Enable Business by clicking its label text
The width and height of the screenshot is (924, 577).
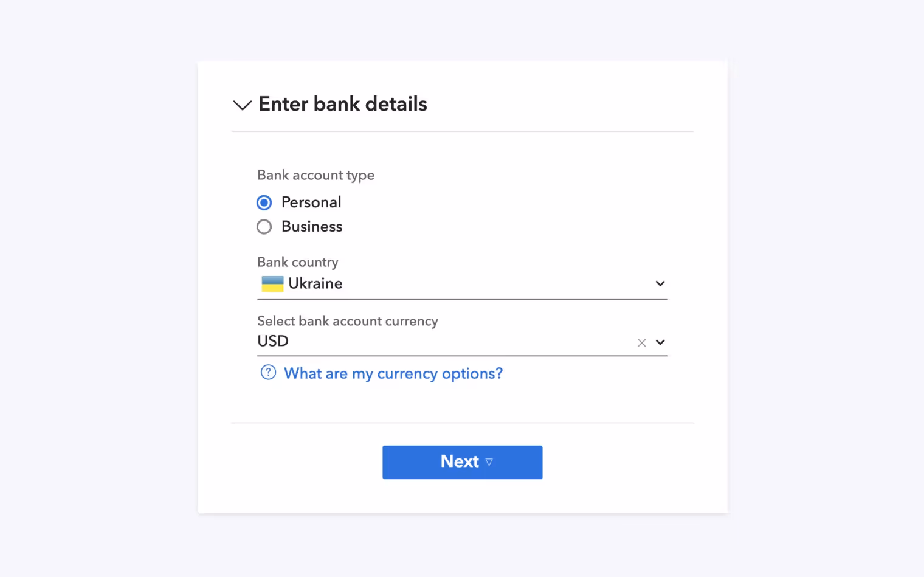(312, 226)
